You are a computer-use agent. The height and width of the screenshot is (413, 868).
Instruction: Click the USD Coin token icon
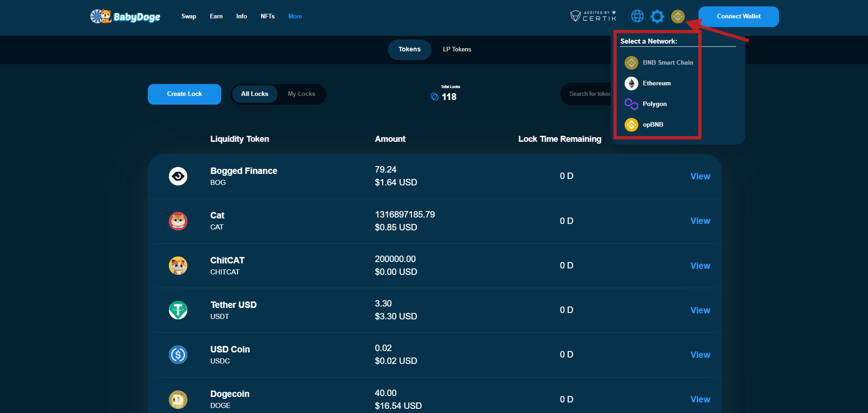click(178, 355)
